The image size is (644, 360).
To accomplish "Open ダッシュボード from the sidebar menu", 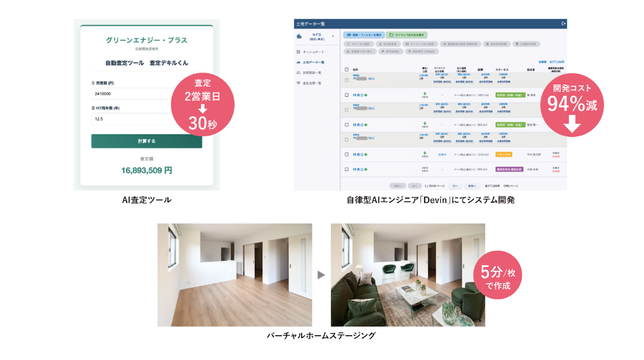I will (x=312, y=52).
